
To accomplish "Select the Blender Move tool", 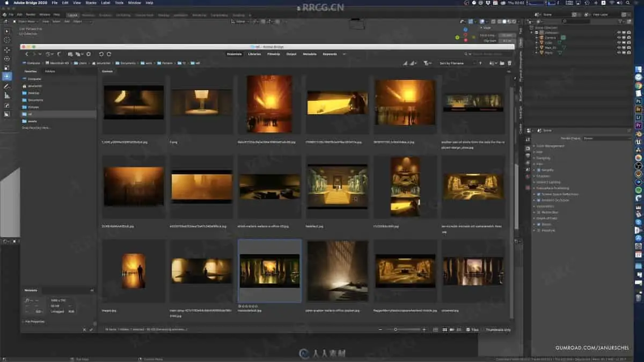I will click(7, 49).
